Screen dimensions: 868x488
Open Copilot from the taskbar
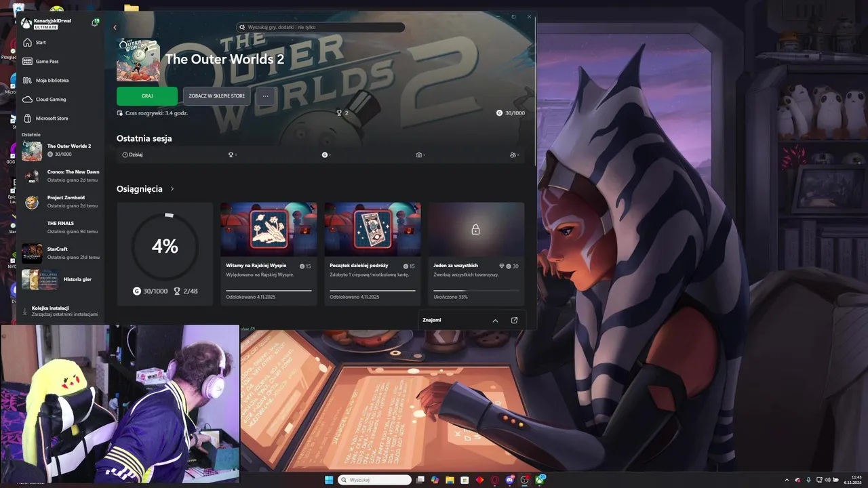[x=435, y=480]
